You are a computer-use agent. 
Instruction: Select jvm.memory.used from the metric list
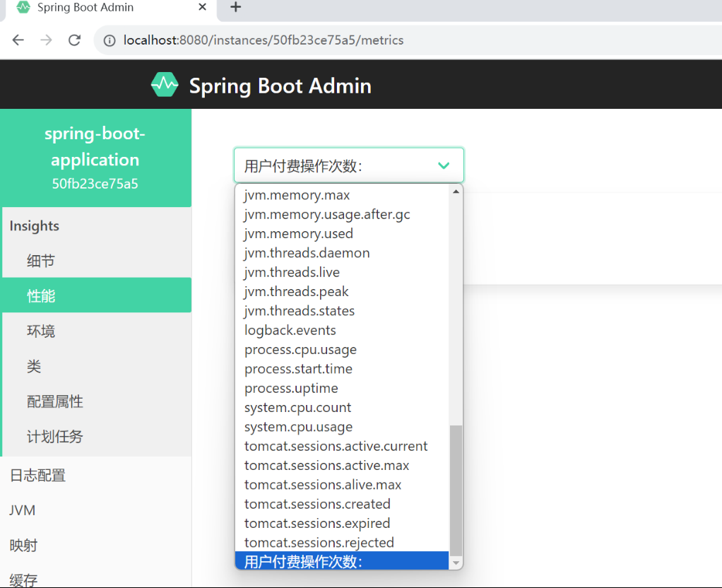click(298, 233)
